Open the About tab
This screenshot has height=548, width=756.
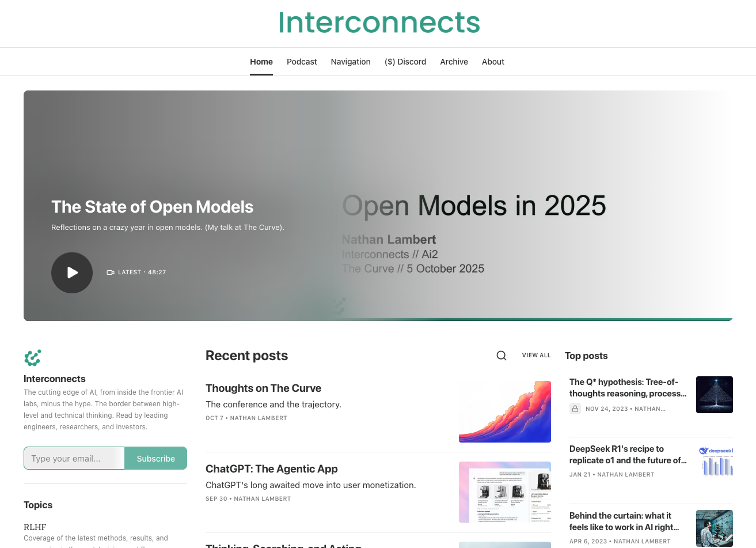point(493,62)
